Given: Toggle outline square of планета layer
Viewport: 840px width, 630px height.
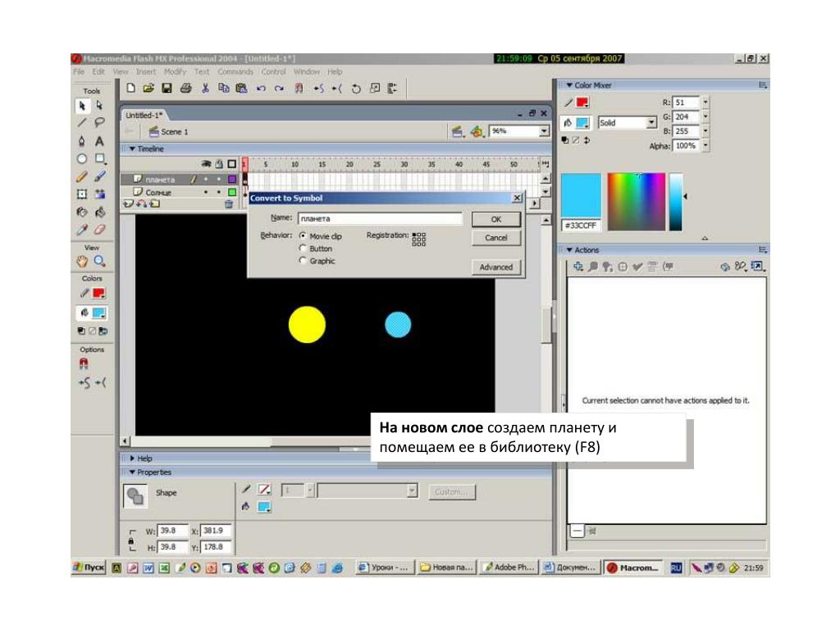Looking at the screenshot, I should 232,179.
